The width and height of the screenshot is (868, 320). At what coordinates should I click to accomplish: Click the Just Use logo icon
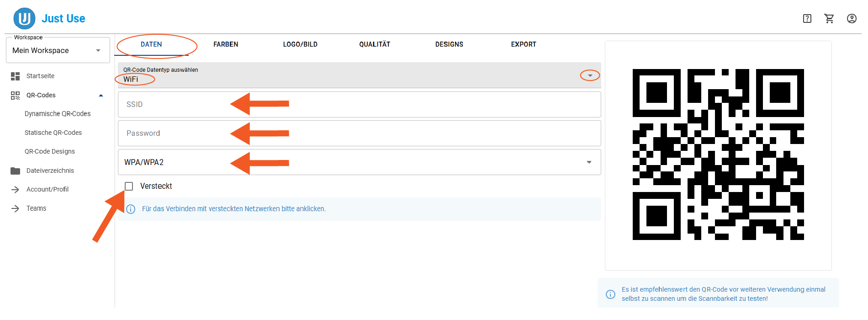pyautogui.click(x=24, y=18)
